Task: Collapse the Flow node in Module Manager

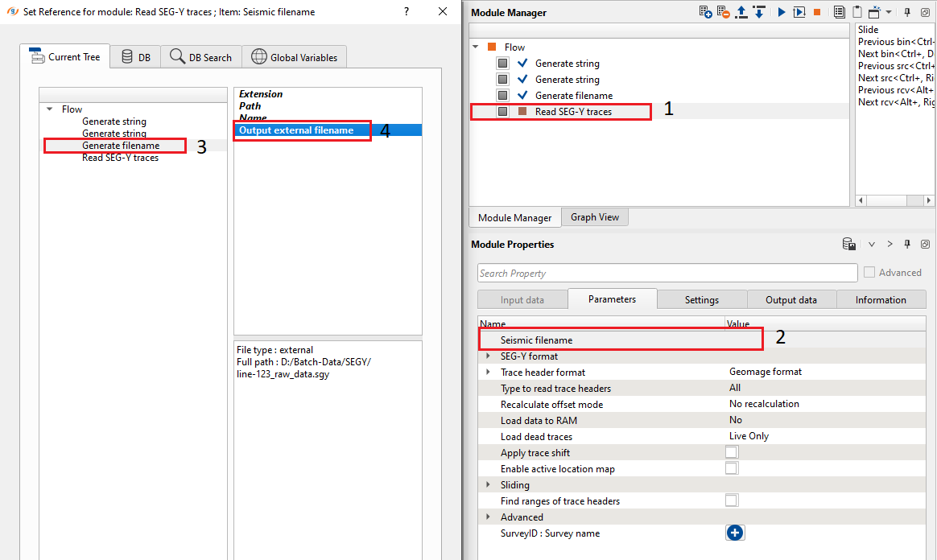Action: (x=476, y=47)
